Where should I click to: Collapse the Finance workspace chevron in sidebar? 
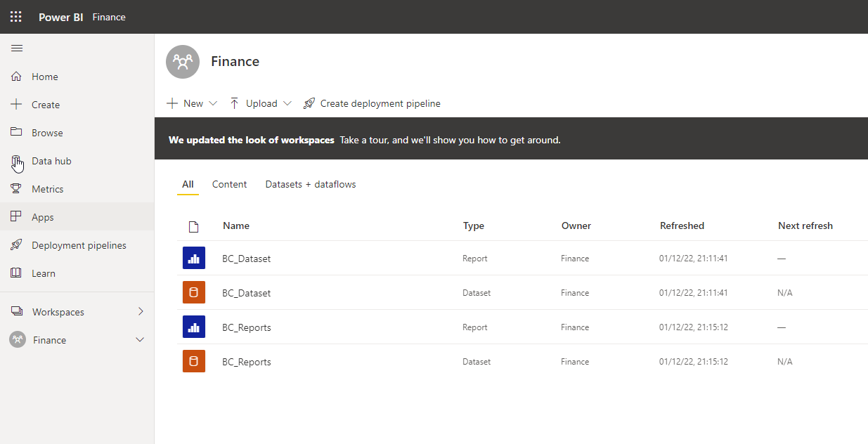click(140, 340)
